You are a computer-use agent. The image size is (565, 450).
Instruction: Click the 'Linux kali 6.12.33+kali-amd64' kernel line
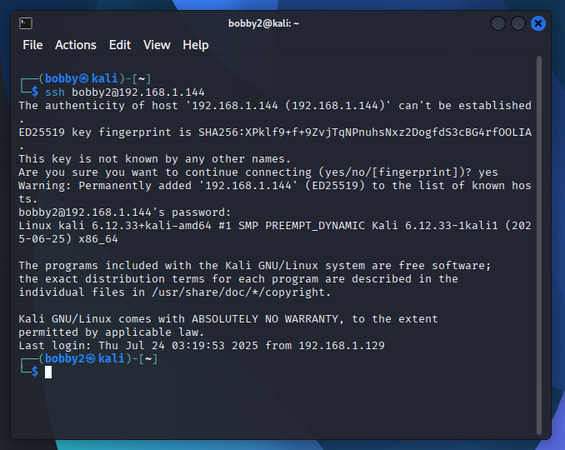click(275, 232)
